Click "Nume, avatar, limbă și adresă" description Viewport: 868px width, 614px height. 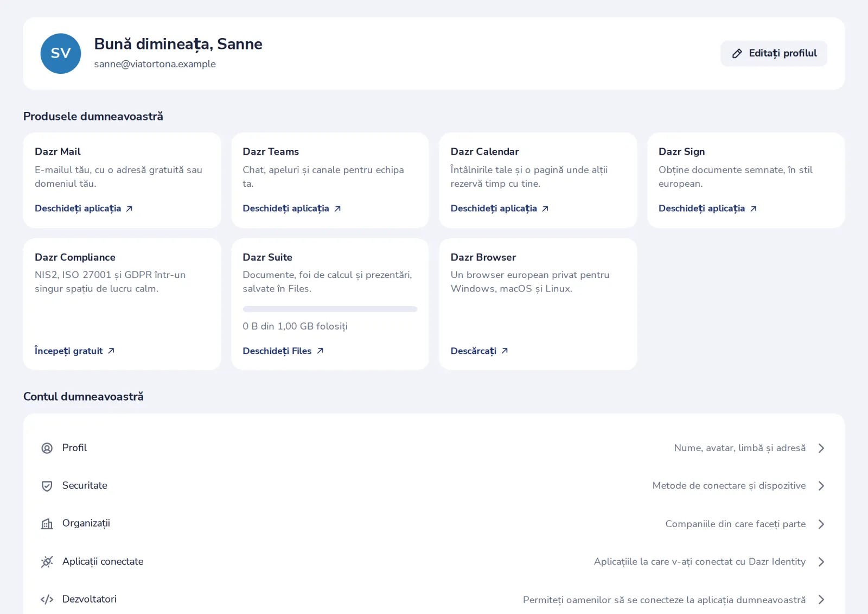[740, 448]
